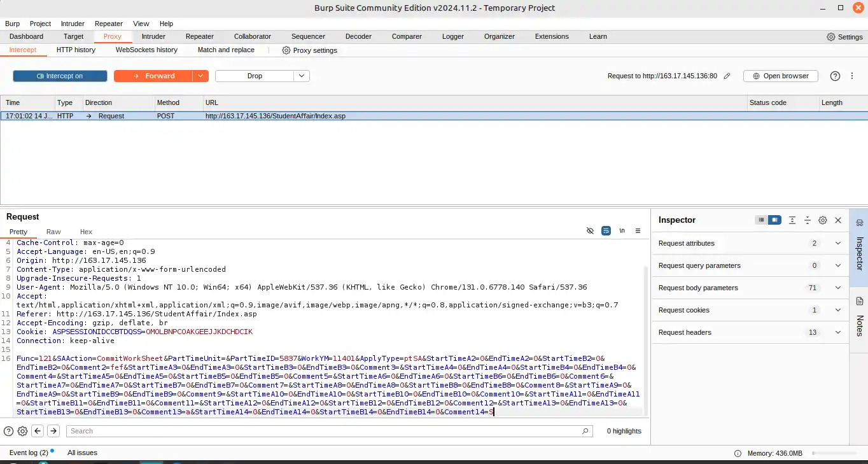Switch Inspector to the right docked layout

(x=774, y=220)
